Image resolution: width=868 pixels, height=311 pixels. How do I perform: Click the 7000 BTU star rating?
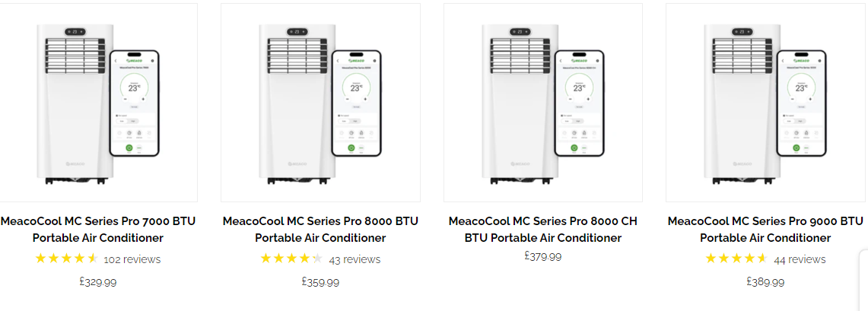click(66, 259)
